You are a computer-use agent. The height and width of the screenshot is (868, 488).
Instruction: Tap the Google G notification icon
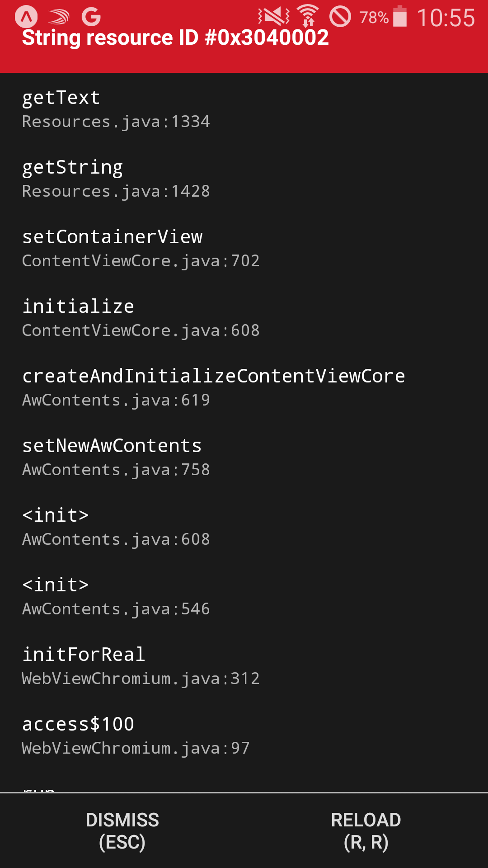(91, 17)
